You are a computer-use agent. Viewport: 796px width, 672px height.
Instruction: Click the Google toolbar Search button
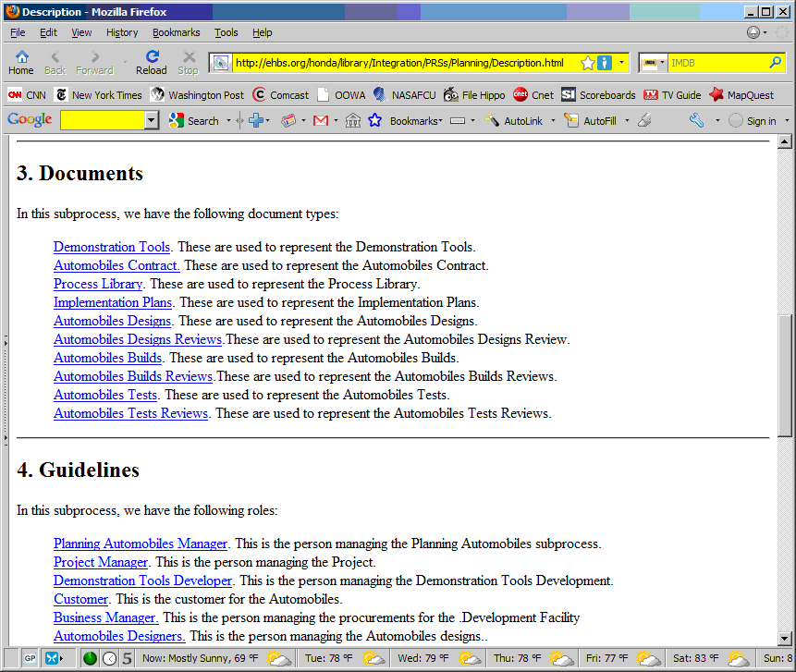click(x=194, y=121)
